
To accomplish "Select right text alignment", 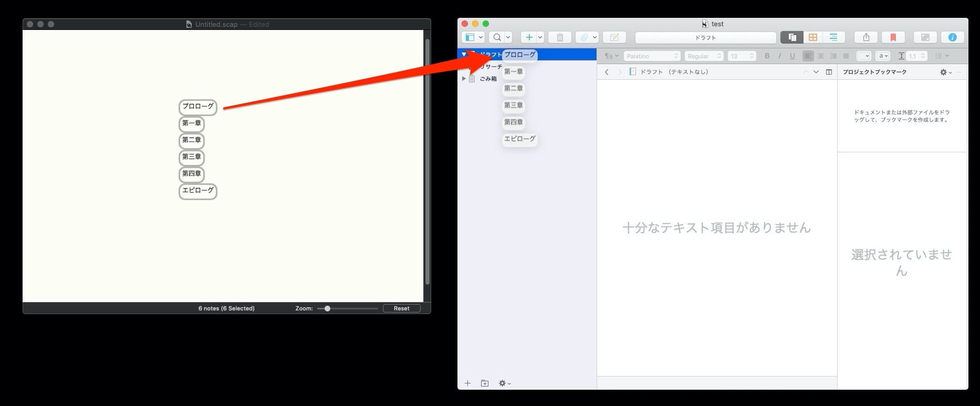I will coord(833,56).
